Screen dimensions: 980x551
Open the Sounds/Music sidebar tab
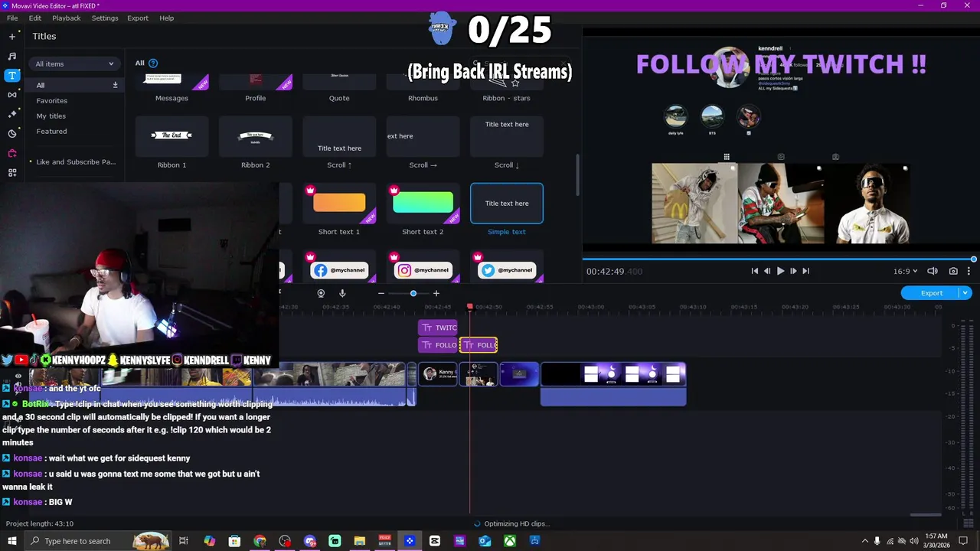click(11, 56)
